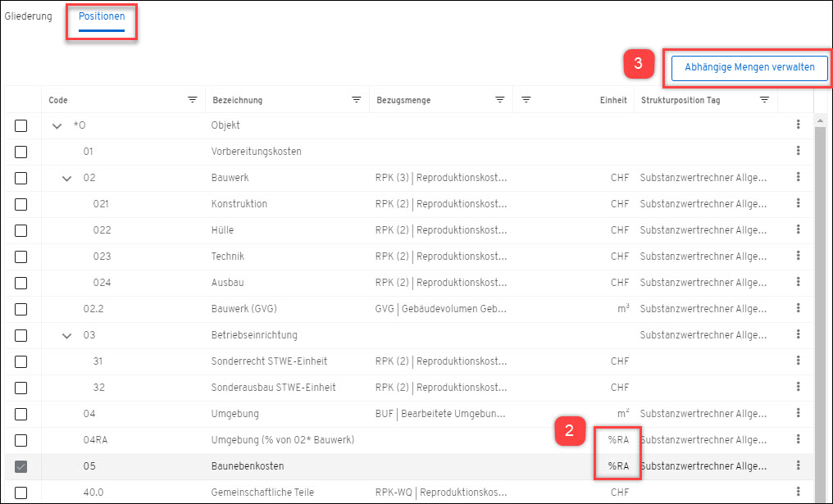
Task: Tick checkbox for 03 Betriebseinrichtung row
Action: point(20,336)
